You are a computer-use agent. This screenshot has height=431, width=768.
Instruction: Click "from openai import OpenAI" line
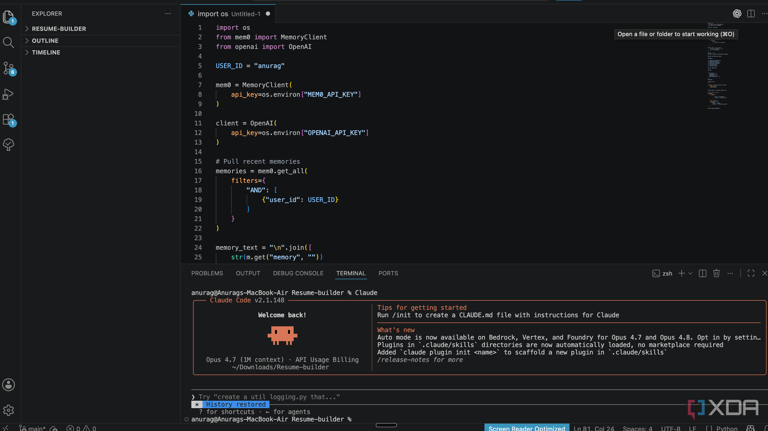(x=264, y=47)
